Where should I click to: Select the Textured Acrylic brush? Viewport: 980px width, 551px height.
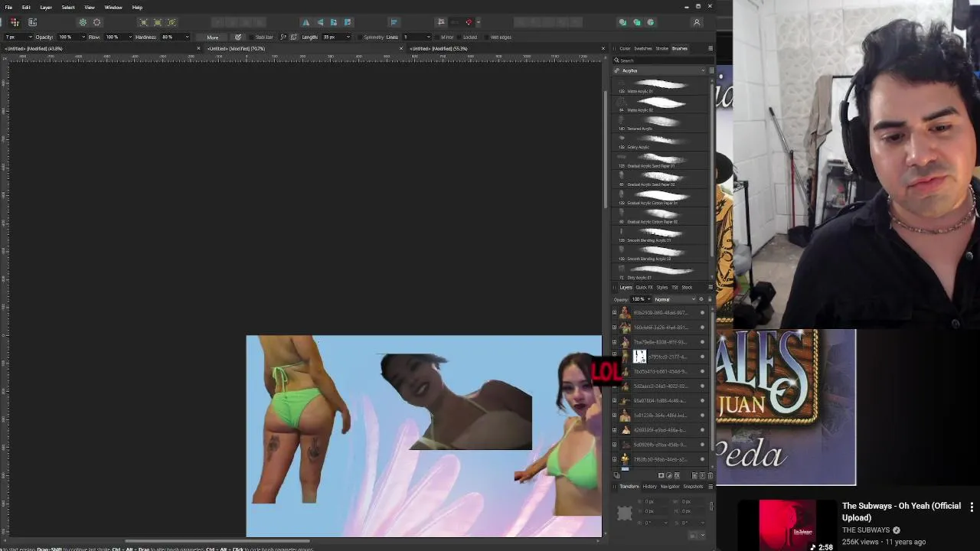coord(660,123)
